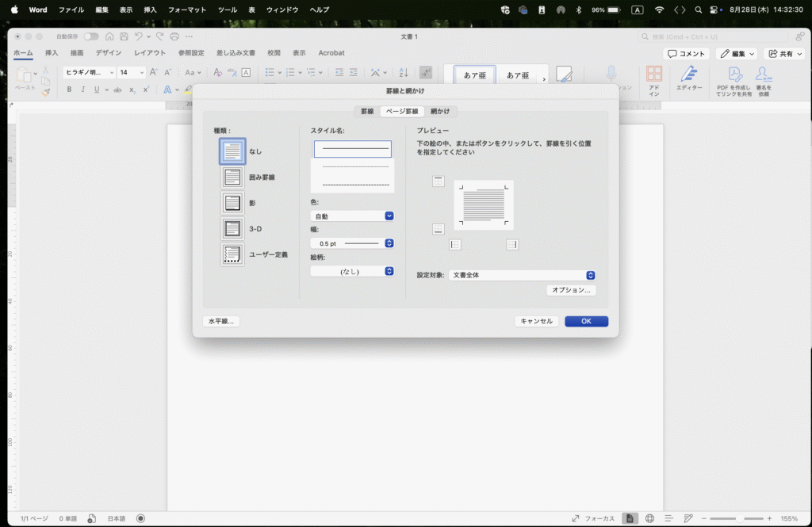The image size is (812, 527).
Task: Expand the 絵柄 art pattern dropdown
Action: click(352, 271)
